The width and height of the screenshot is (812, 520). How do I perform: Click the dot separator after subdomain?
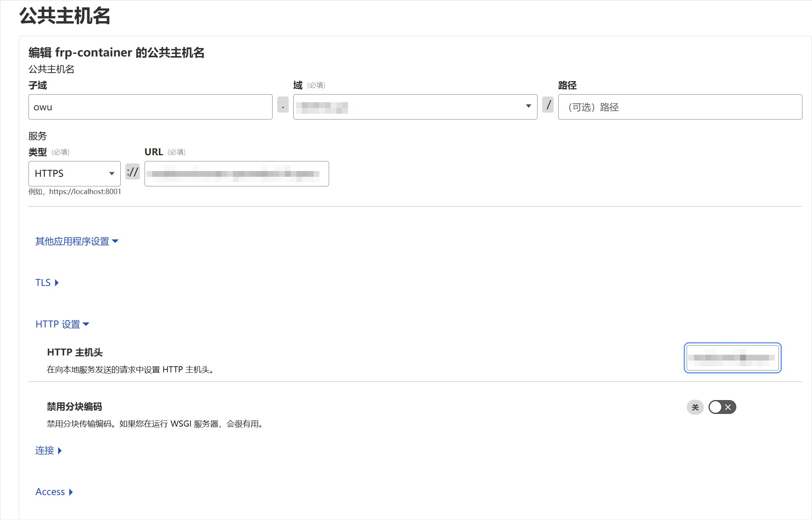tap(283, 105)
